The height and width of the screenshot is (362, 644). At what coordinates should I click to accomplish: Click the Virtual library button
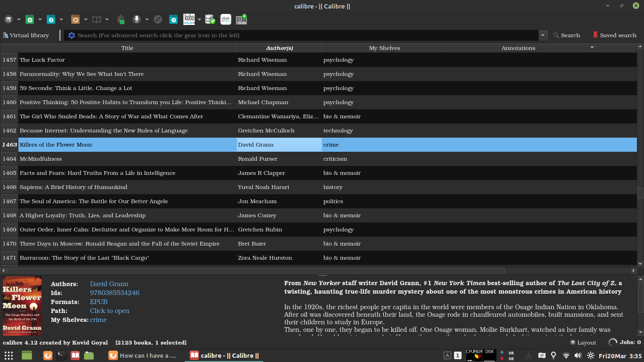tap(26, 35)
